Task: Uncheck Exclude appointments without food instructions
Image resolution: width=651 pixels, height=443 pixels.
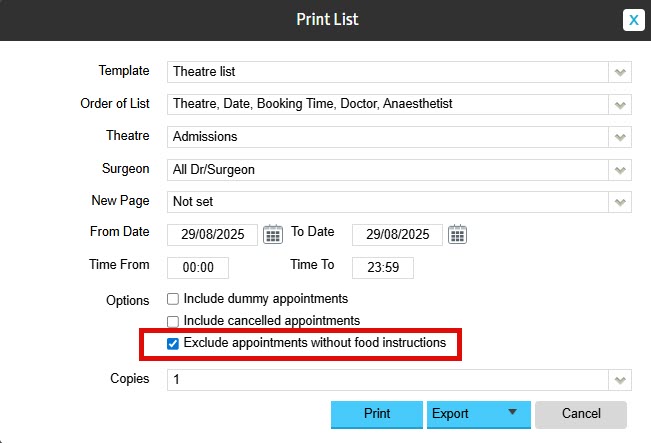Action: [x=173, y=343]
